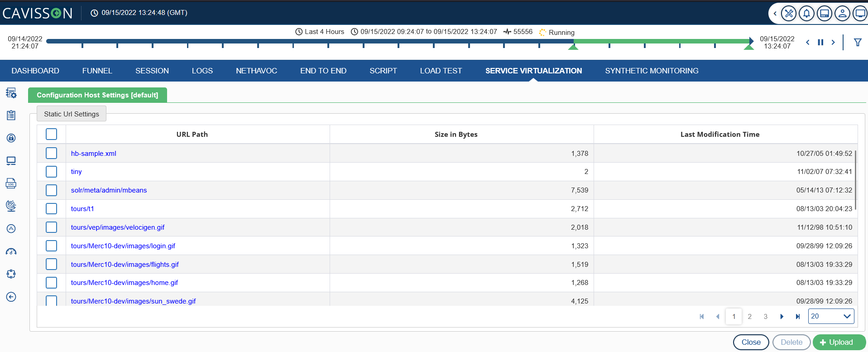Click the server panel icon in header

825,13
